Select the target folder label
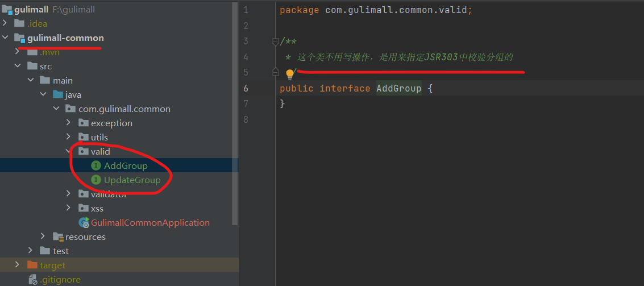 [52, 266]
